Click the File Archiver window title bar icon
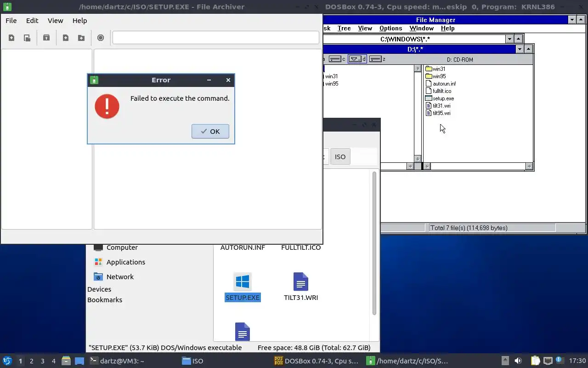 click(7, 7)
